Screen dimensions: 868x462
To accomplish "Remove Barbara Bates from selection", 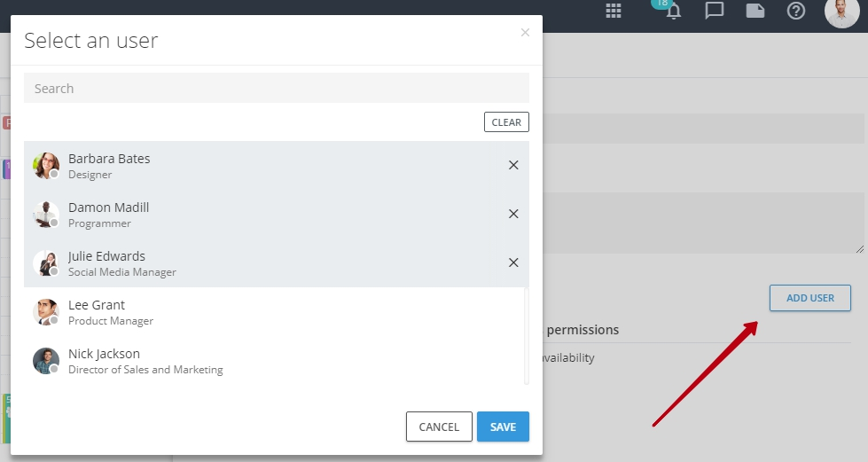I will click(513, 165).
